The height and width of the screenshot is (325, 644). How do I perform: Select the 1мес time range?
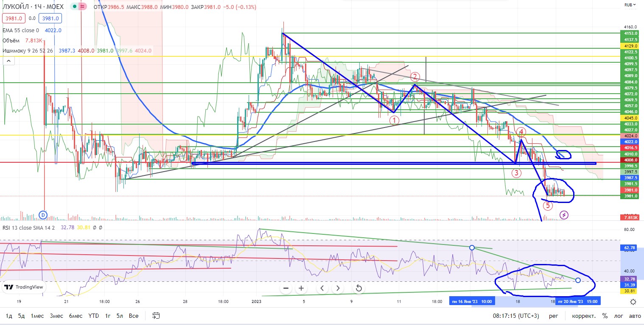tap(37, 316)
